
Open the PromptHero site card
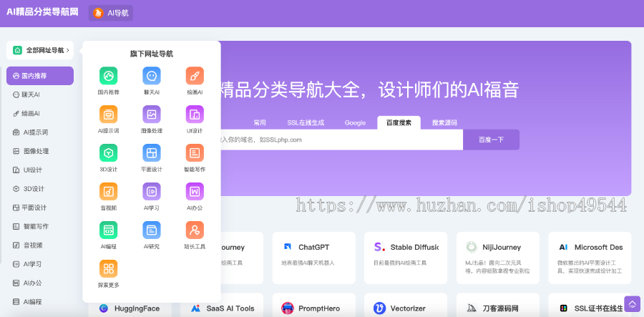[314, 305]
